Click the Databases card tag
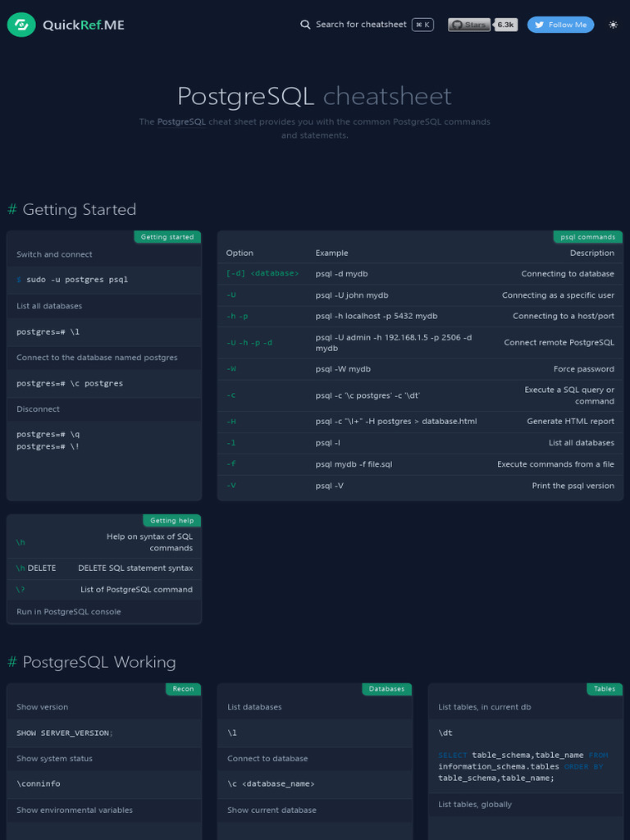The image size is (630, 840). point(386,689)
